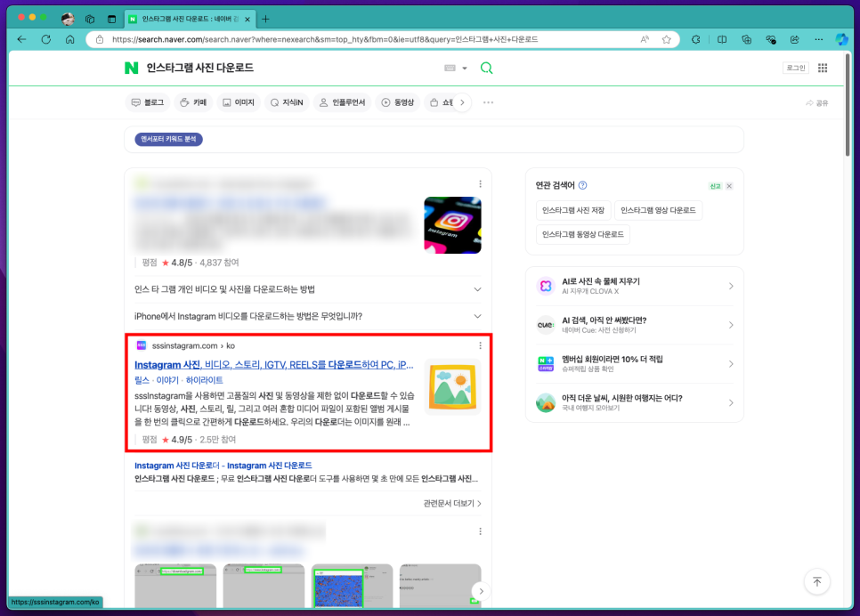The height and width of the screenshot is (616, 860).
Task: Switch to the 블로그 tab
Action: coord(148,102)
